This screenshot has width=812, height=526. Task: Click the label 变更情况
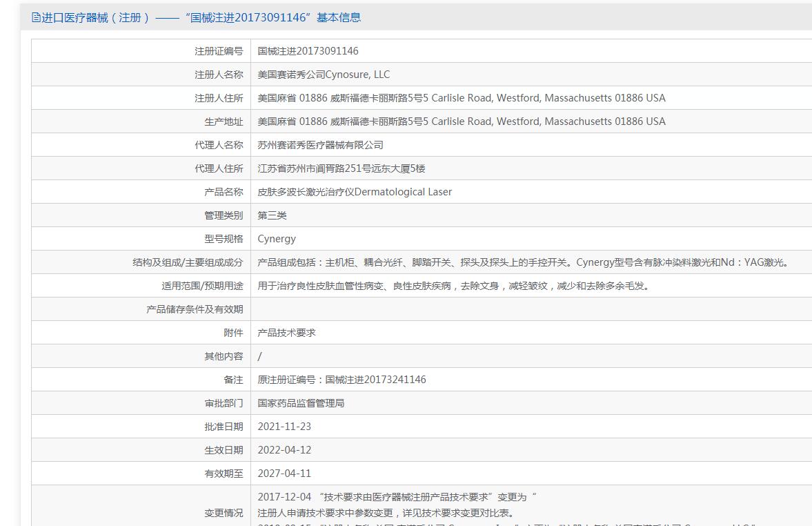[x=224, y=513]
